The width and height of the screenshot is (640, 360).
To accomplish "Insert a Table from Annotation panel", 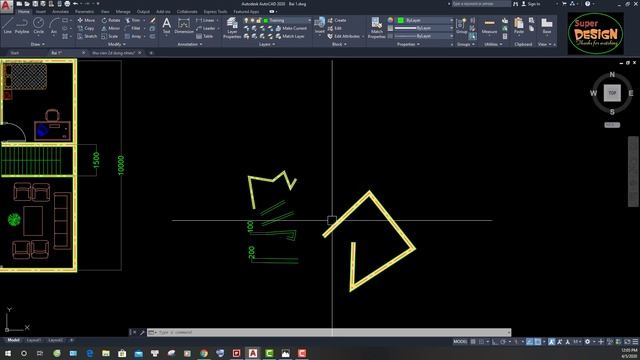I will pos(205,36).
